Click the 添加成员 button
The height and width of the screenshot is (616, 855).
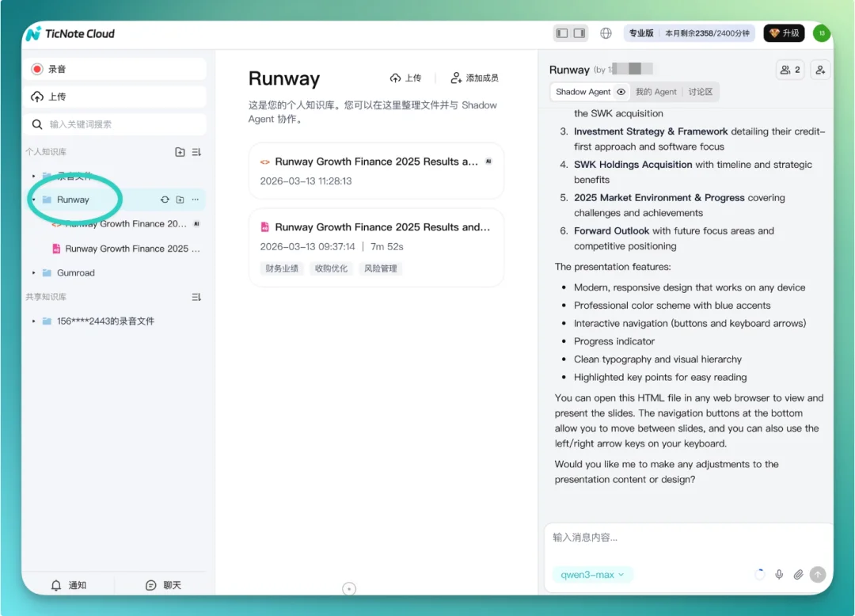(474, 78)
